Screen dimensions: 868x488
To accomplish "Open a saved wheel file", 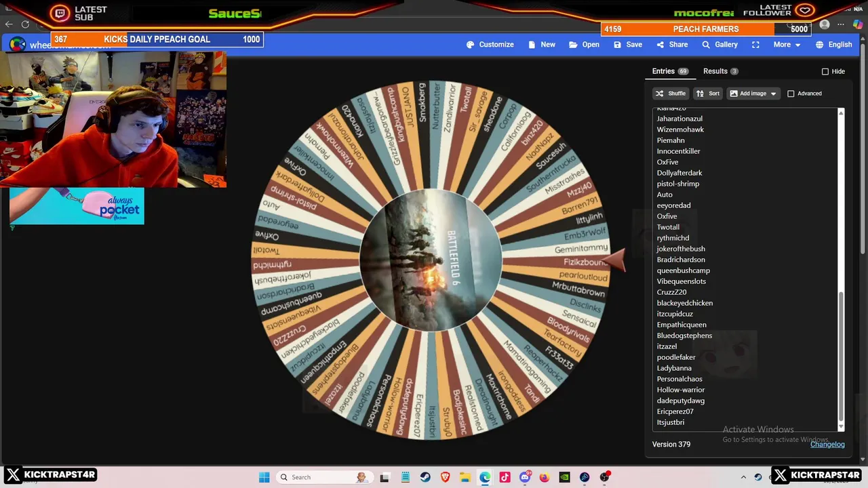I will pos(584,45).
